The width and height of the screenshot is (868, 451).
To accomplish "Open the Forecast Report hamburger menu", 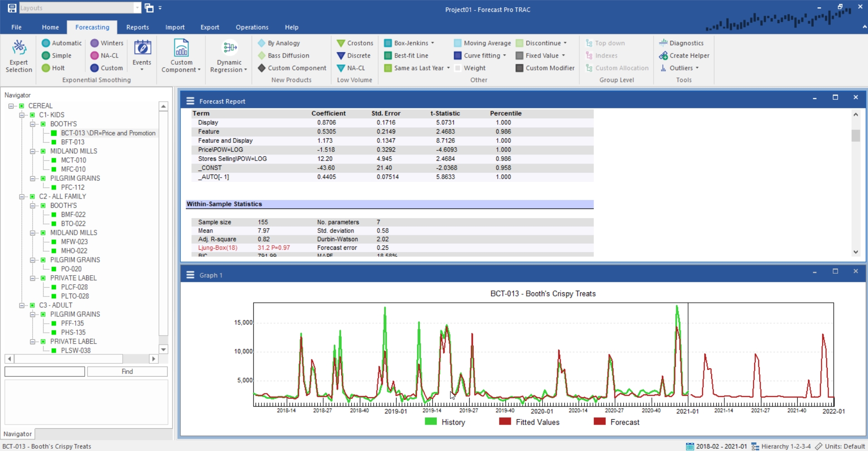I will point(190,101).
